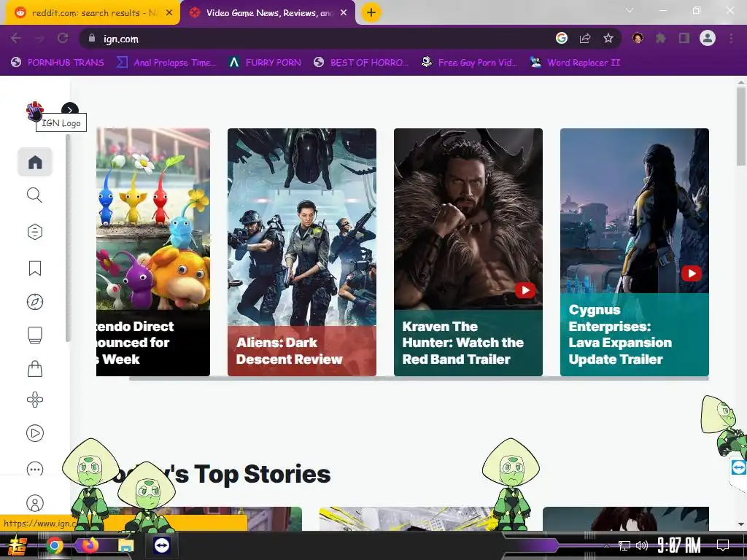Click the sidebar vertical scrollbar
The image size is (747, 560).
tap(68, 238)
